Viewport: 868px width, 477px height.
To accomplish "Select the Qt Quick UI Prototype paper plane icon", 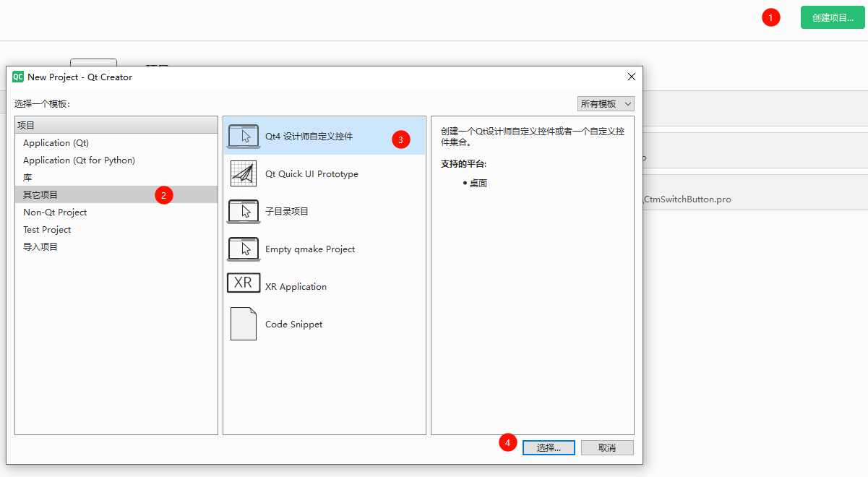I will 244,173.
